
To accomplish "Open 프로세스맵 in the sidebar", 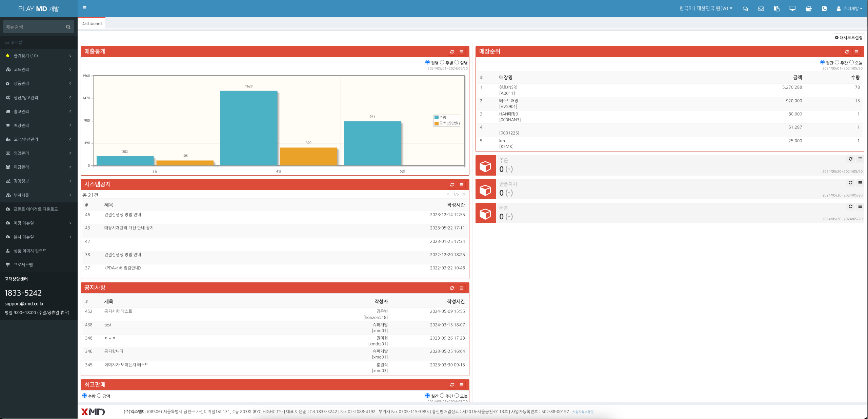I will click(x=23, y=265).
